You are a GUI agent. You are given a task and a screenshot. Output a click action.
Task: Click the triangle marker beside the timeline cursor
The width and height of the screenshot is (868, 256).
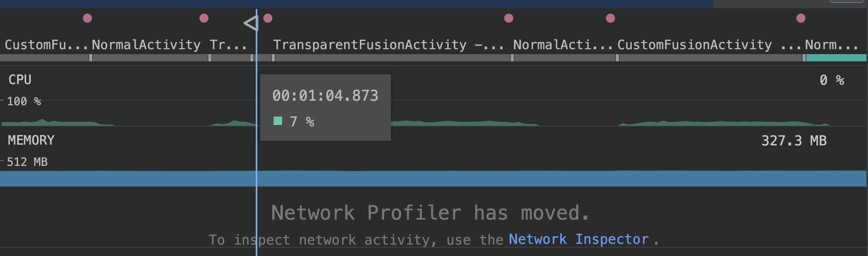pyautogui.click(x=251, y=23)
